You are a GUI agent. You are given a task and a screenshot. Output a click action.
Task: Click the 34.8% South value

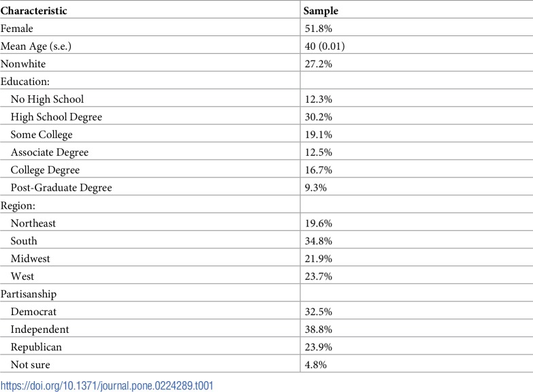pos(318,241)
